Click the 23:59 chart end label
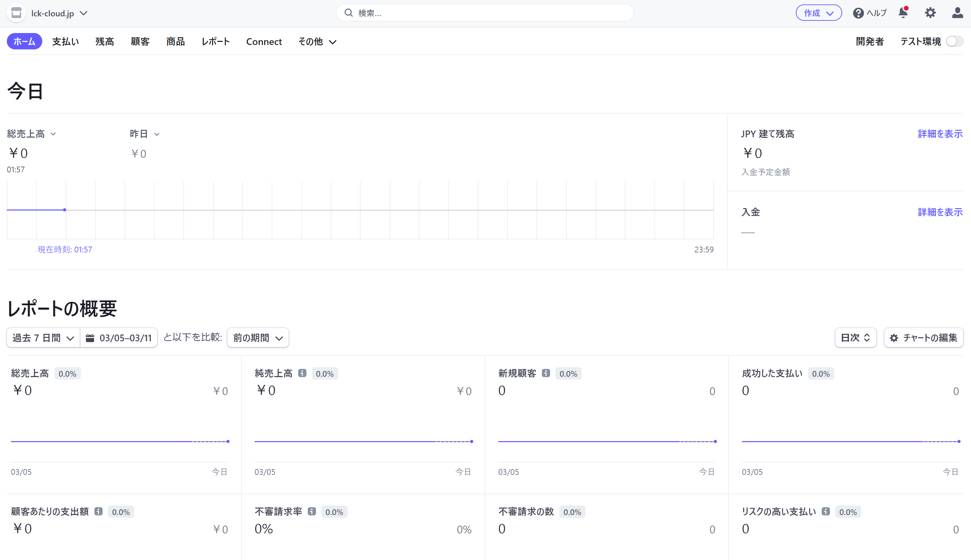The image size is (971, 560). [x=704, y=250]
